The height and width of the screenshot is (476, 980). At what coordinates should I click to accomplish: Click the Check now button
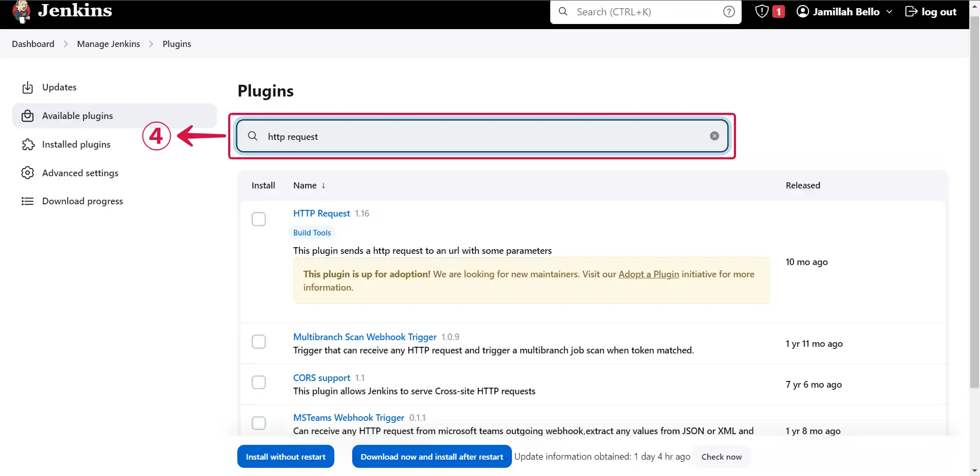tap(722, 457)
